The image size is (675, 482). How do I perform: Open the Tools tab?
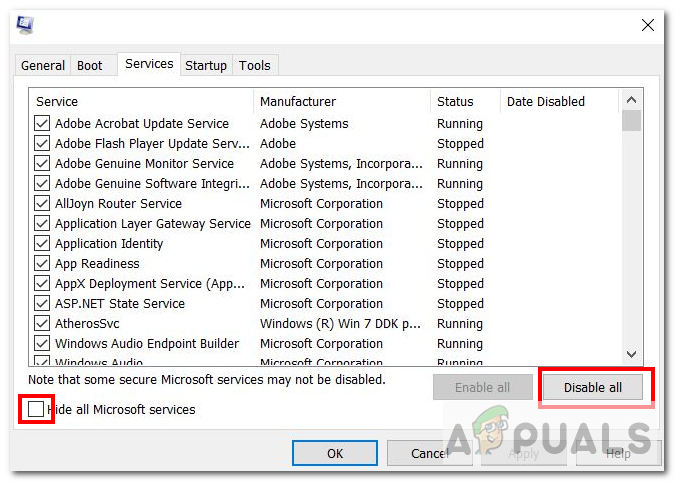tap(255, 65)
